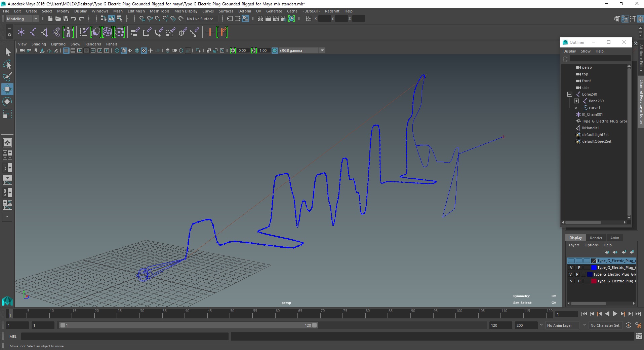
Task: Undo the last action
Action: pyautogui.click(x=74, y=19)
